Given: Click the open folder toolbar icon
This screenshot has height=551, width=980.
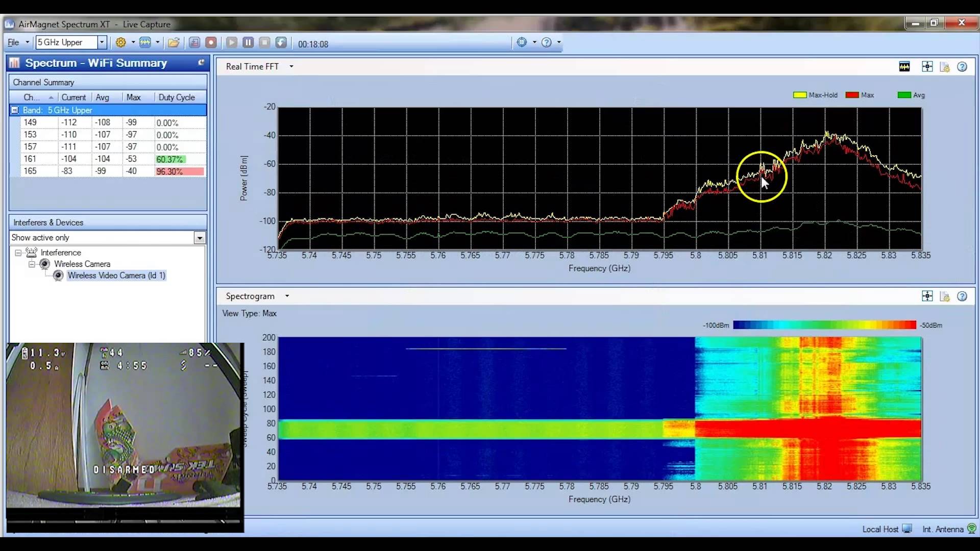Looking at the screenshot, I should click(x=174, y=42).
